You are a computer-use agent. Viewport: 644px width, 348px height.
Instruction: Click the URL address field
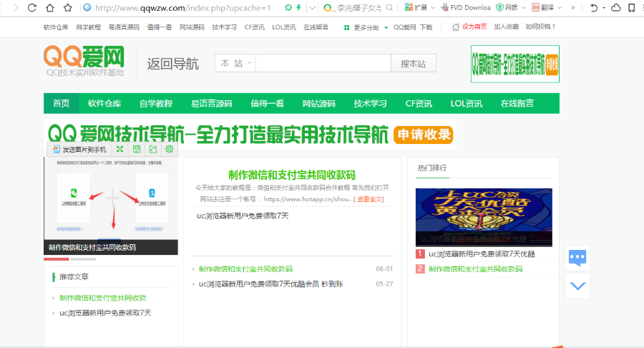pos(182,8)
